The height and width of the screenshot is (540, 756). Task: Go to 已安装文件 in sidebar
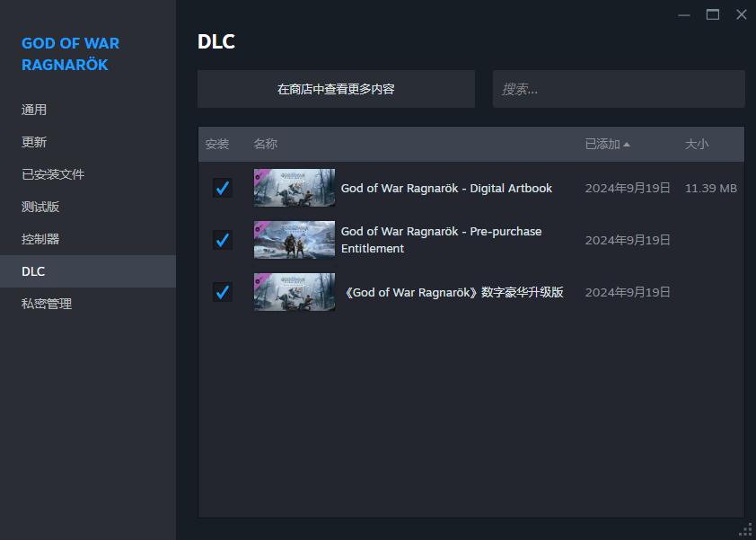[x=53, y=174]
